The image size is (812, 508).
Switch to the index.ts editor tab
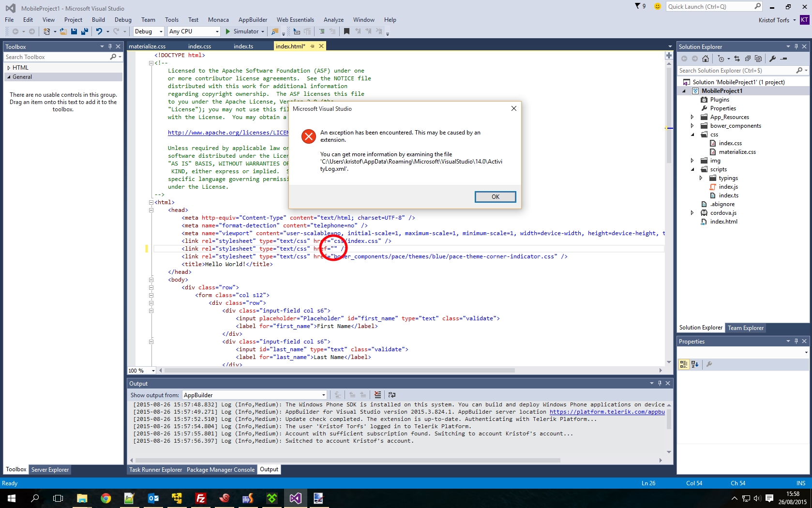[243, 46]
